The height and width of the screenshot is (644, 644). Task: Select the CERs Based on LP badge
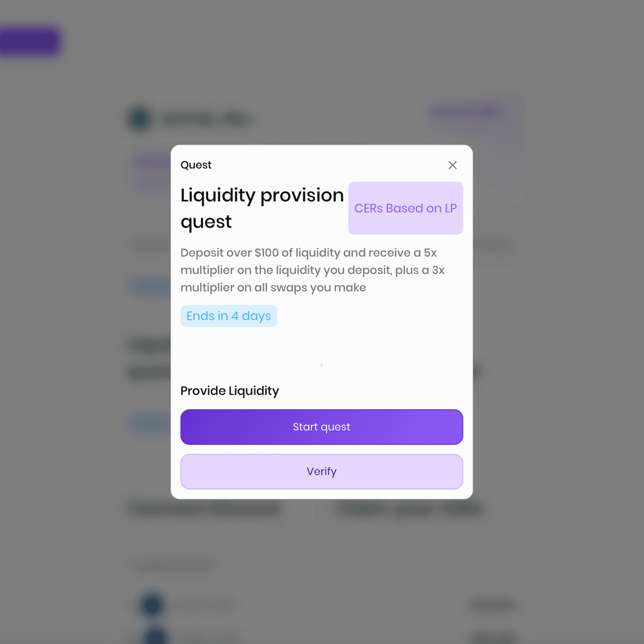[x=405, y=208]
